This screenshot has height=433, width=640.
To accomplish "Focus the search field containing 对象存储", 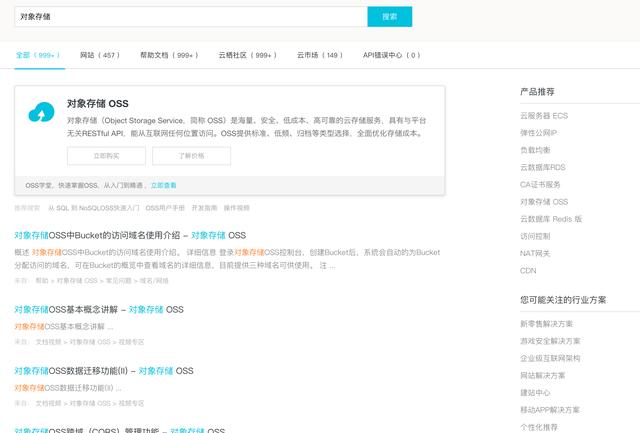I will pyautogui.click(x=191, y=17).
